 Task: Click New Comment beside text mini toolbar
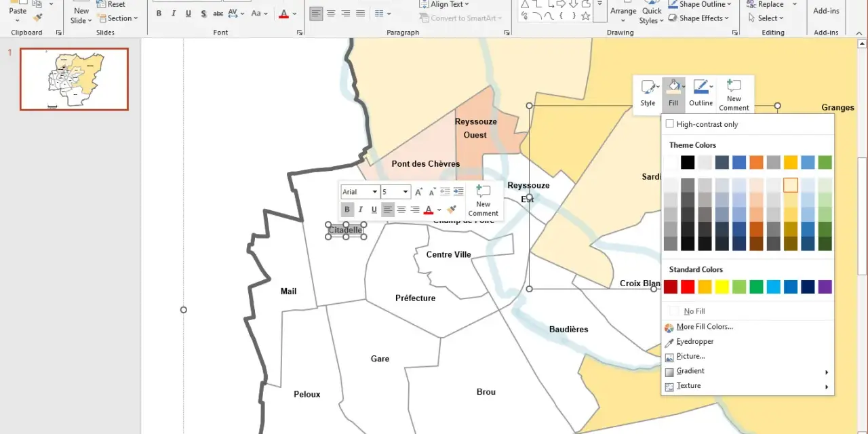point(483,200)
